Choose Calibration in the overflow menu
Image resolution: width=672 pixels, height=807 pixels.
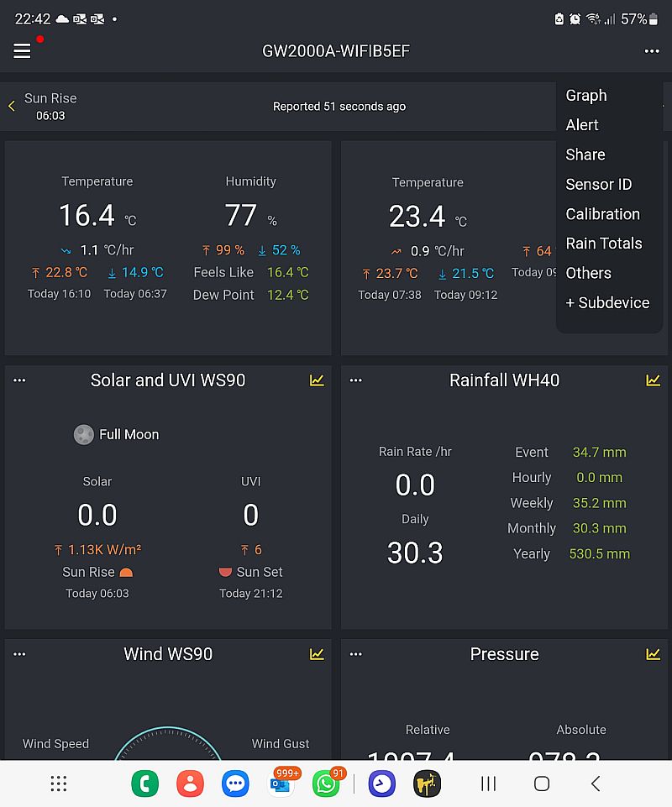pos(602,214)
